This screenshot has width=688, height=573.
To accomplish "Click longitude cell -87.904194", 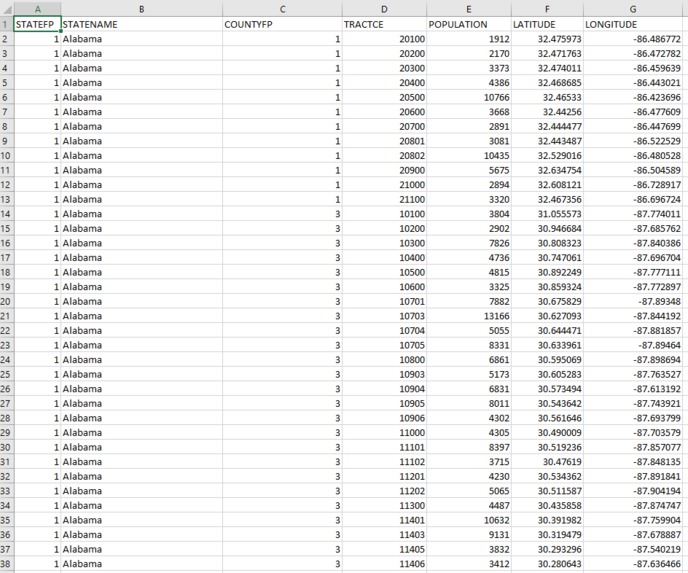I will 633,491.
